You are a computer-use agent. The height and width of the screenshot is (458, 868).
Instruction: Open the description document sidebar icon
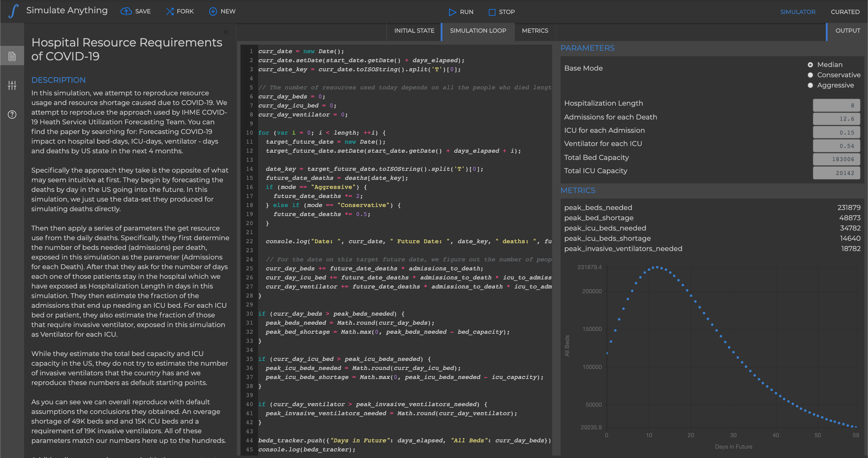coord(12,56)
